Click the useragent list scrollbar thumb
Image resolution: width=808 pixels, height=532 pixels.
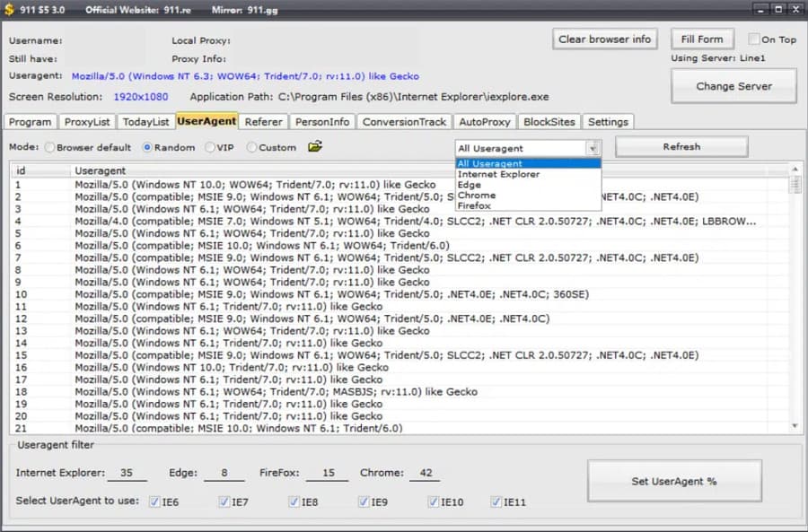click(x=795, y=185)
